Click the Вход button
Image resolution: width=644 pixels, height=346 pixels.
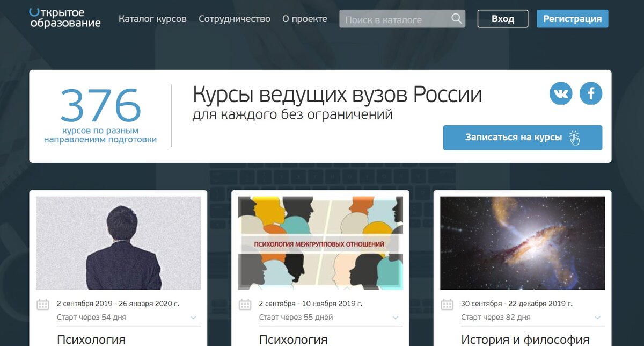point(503,19)
